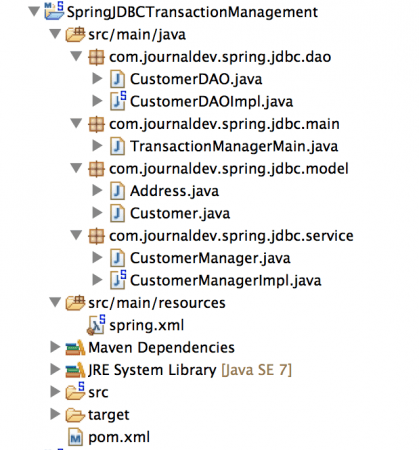Select CustomerManager.java file label
This screenshot has width=419, height=450.
tap(210, 258)
